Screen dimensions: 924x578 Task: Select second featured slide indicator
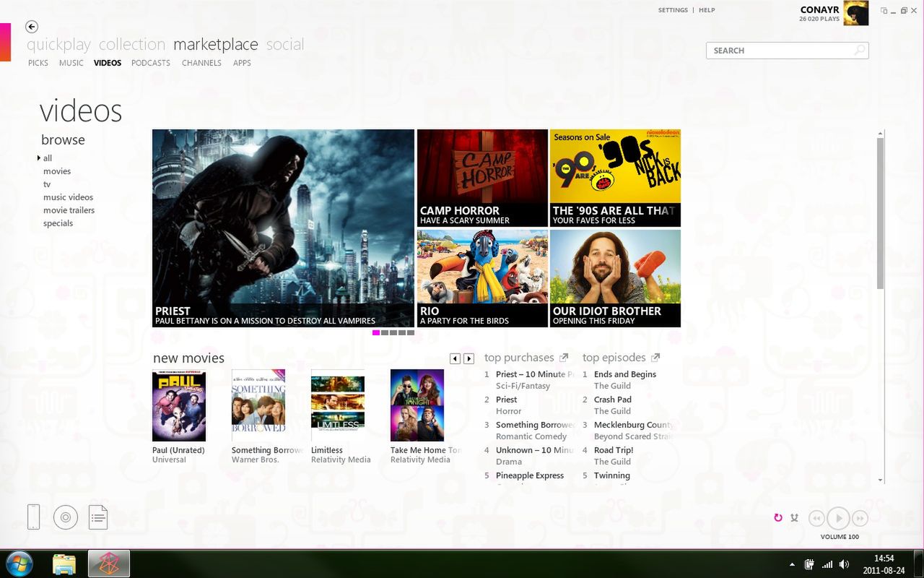tap(385, 333)
